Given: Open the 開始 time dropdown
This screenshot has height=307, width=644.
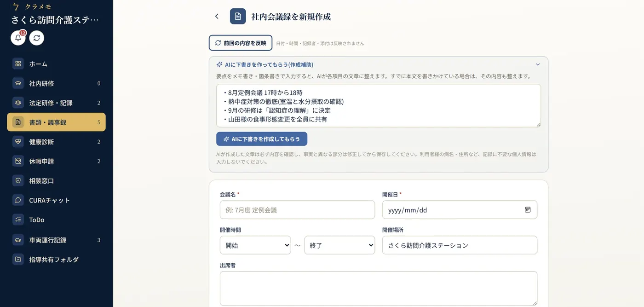Looking at the screenshot, I should [x=255, y=245].
